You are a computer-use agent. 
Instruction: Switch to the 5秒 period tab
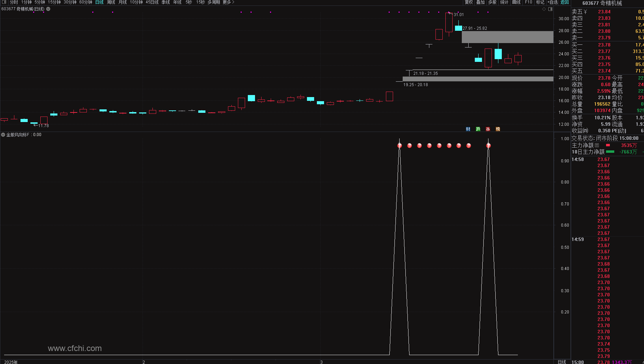[x=189, y=2]
